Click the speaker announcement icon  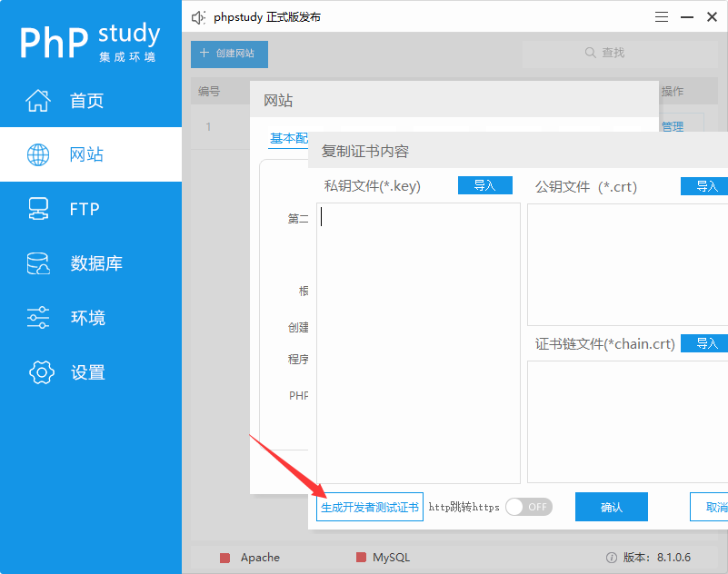198,17
